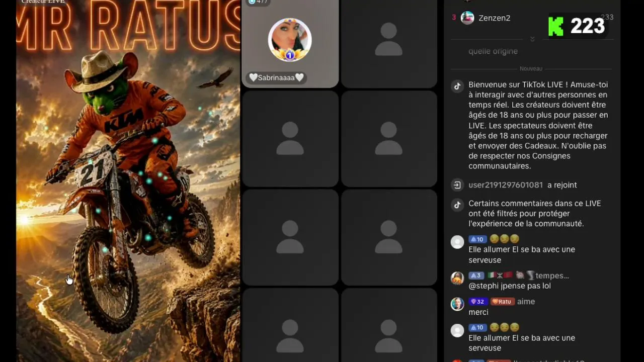The width and height of the screenshot is (644, 362).
Task: Select the empty guest seat right of Sabrinaaaa
Action: (x=389, y=44)
